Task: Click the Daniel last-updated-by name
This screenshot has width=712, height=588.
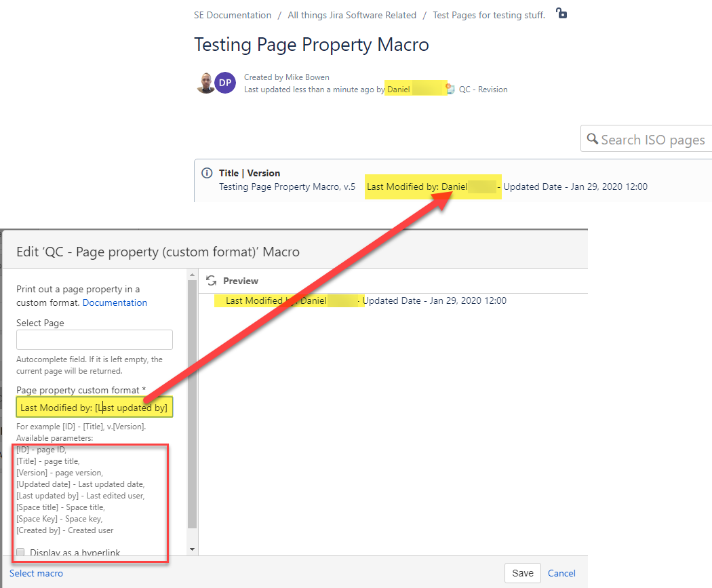Action: [x=399, y=90]
